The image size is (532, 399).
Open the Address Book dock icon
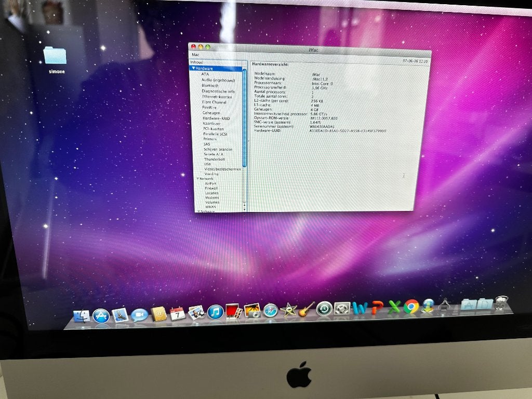point(159,314)
